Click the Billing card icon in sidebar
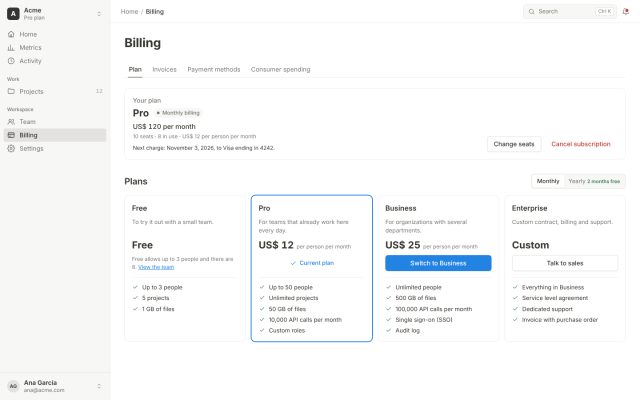 [x=11, y=135]
